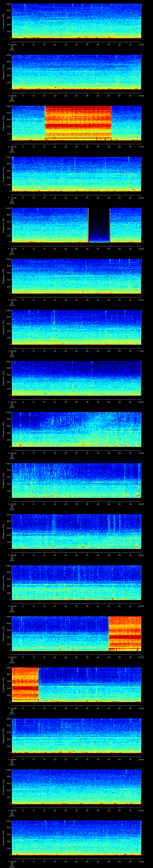Select the "11:20:00" start time label
The image size is (153, 868).
click(x=12, y=351)
